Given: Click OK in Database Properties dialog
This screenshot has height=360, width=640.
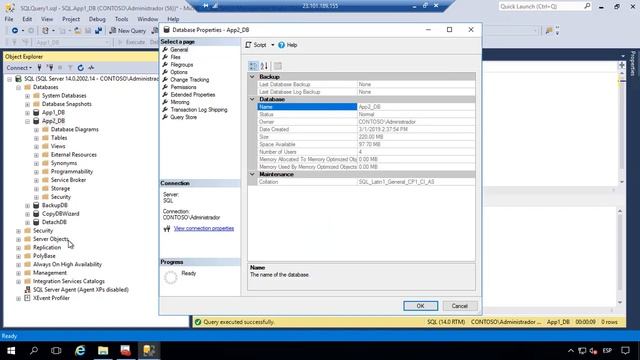Looking at the screenshot, I should coord(420,306).
